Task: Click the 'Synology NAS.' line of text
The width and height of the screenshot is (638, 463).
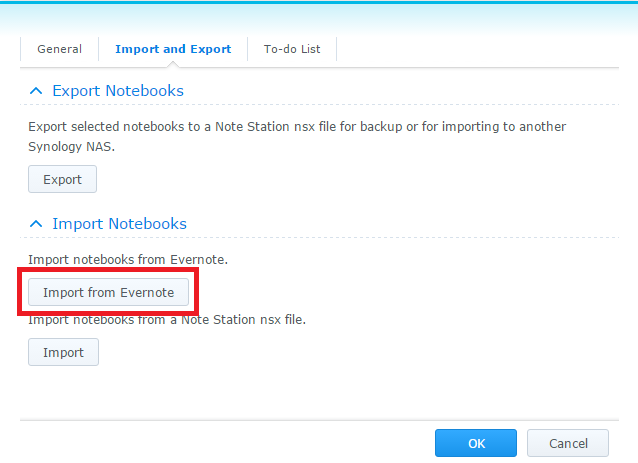Action: click(x=72, y=146)
